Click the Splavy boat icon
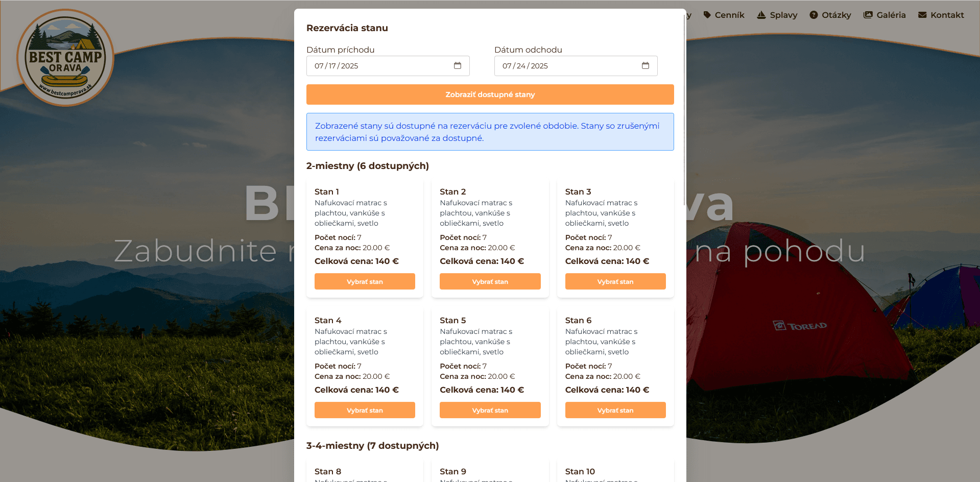Screen dimensions: 980x482 (761, 15)
